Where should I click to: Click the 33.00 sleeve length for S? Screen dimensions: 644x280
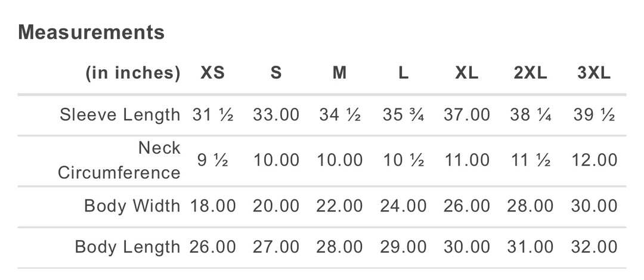(276, 114)
